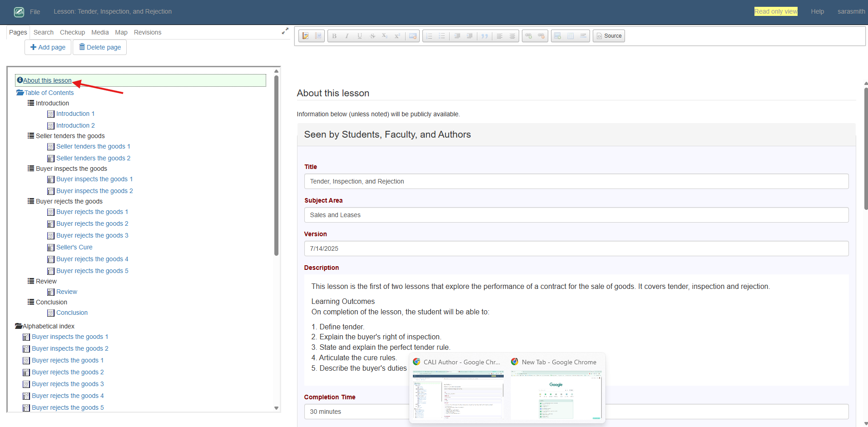Expand the pages panel with the arrows icon
The height and width of the screenshot is (427, 868).
(x=285, y=31)
